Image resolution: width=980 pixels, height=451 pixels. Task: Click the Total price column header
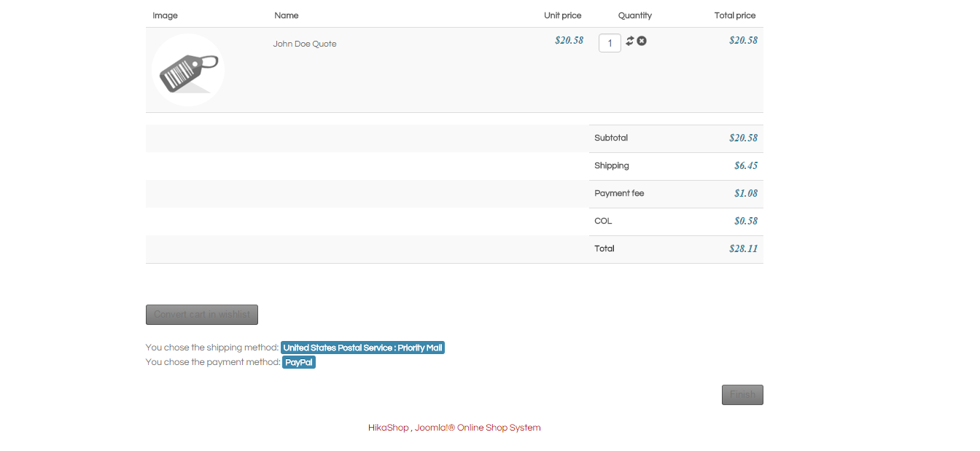click(735, 15)
